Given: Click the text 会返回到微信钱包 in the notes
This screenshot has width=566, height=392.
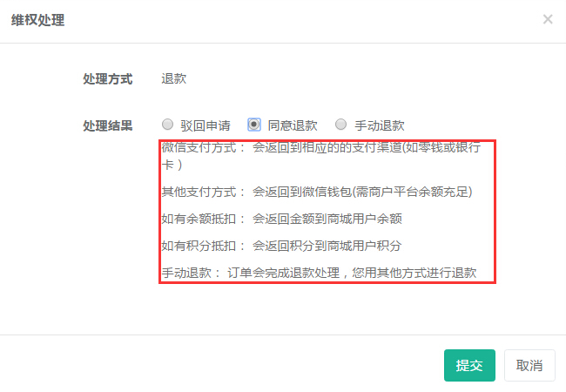Looking at the screenshot, I should [302, 192].
